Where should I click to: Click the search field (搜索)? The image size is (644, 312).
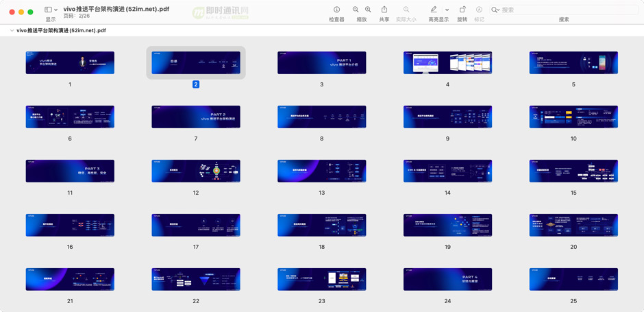564,10
